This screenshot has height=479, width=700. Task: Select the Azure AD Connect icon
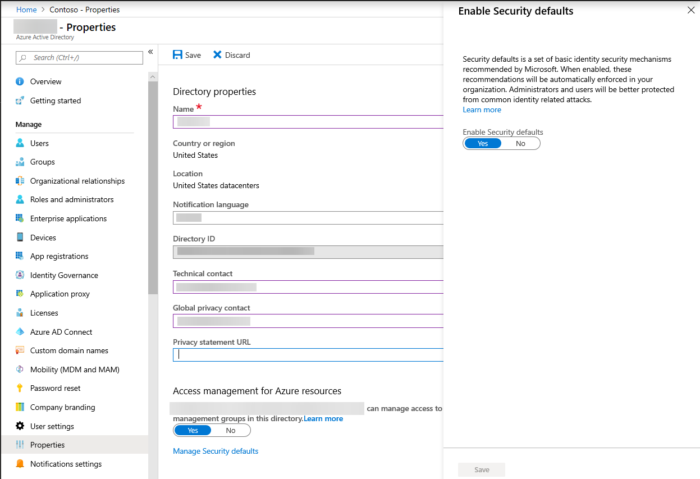coord(20,331)
